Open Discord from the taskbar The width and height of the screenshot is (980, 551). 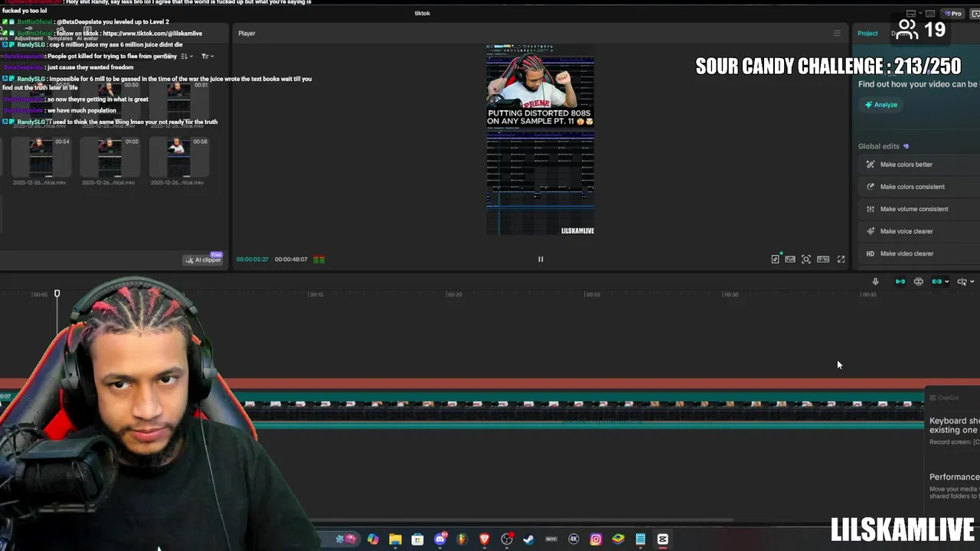point(440,540)
